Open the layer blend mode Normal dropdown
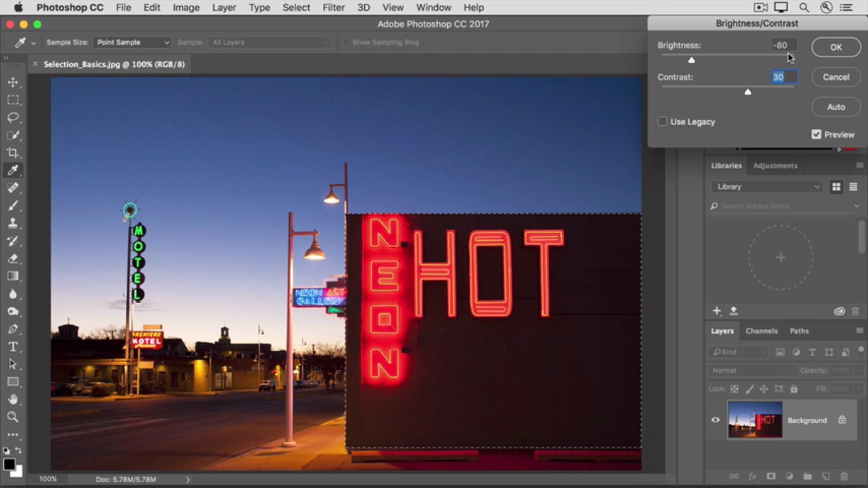Image resolution: width=868 pixels, height=488 pixels. 752,370
